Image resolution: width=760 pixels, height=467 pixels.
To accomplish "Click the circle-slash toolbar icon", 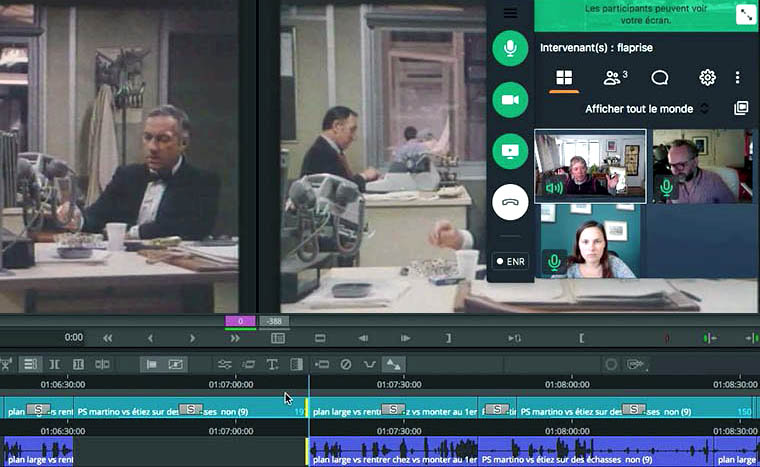I will (x=346, y=364).
